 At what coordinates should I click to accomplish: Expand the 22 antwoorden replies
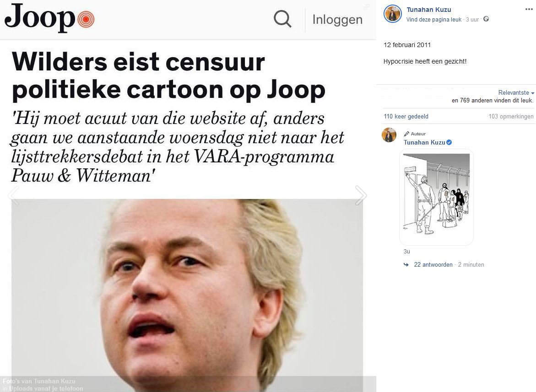(433, 265)
